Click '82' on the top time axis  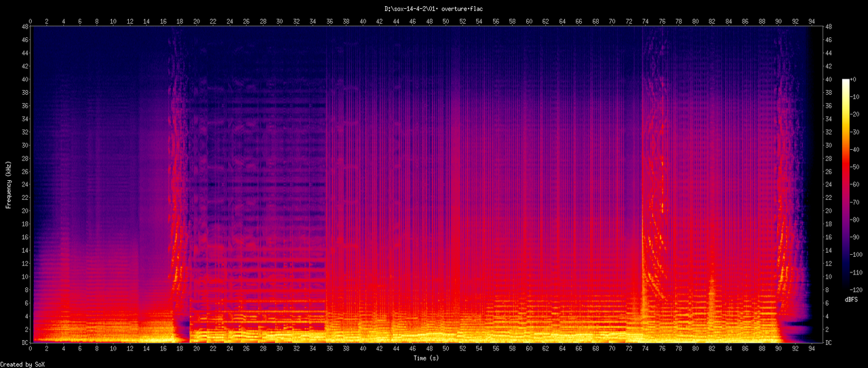[x=712, y=20]
